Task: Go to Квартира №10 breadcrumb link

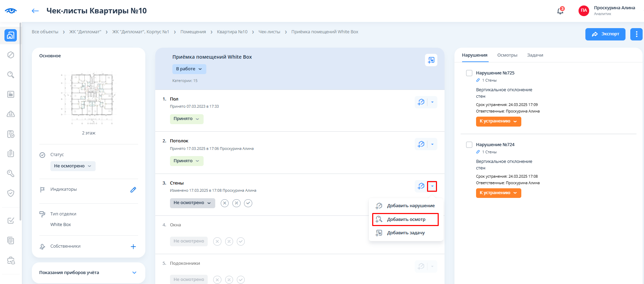Action: coord(232,32)
